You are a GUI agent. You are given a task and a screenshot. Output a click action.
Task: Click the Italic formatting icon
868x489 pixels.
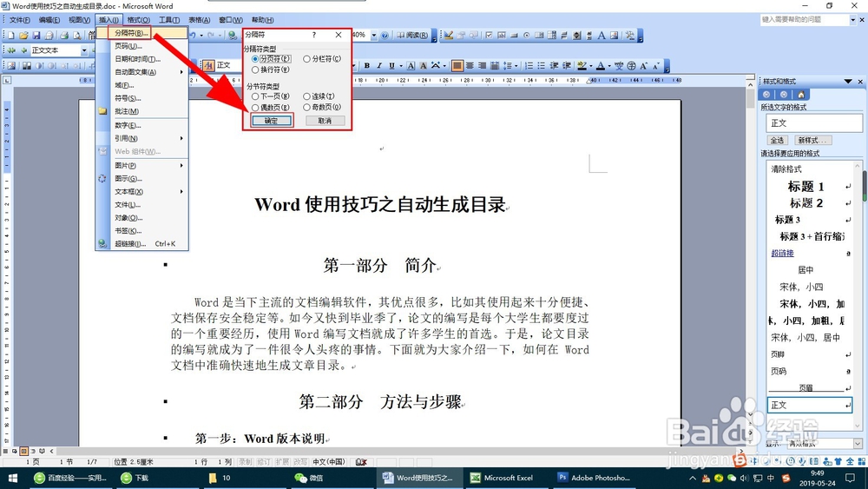[x=379, y=65]
